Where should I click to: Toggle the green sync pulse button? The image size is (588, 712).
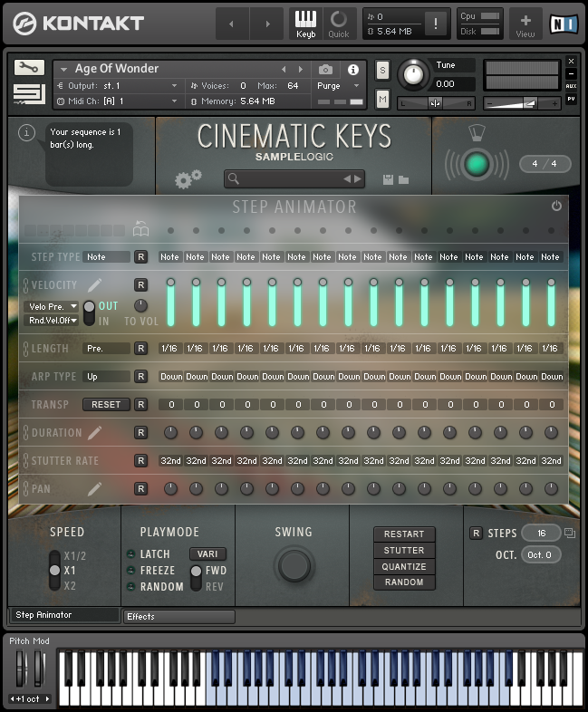[x=477, y=164]
